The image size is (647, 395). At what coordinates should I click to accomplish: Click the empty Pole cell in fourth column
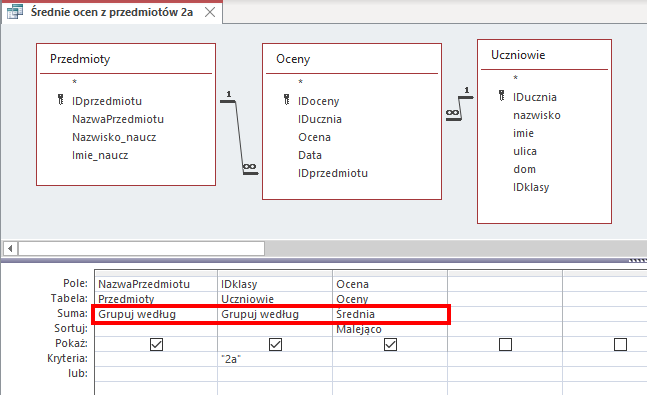pos(505,284)
